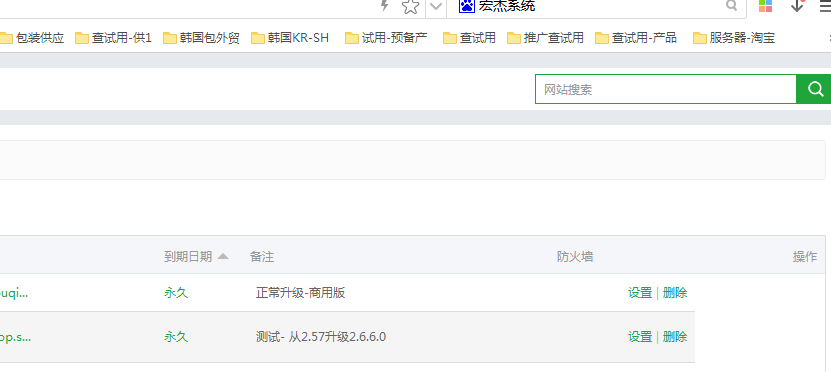The width and height of the screenshot is (831, 372).
Task: Click the 备注 column header
Action: tap(262, 256)
